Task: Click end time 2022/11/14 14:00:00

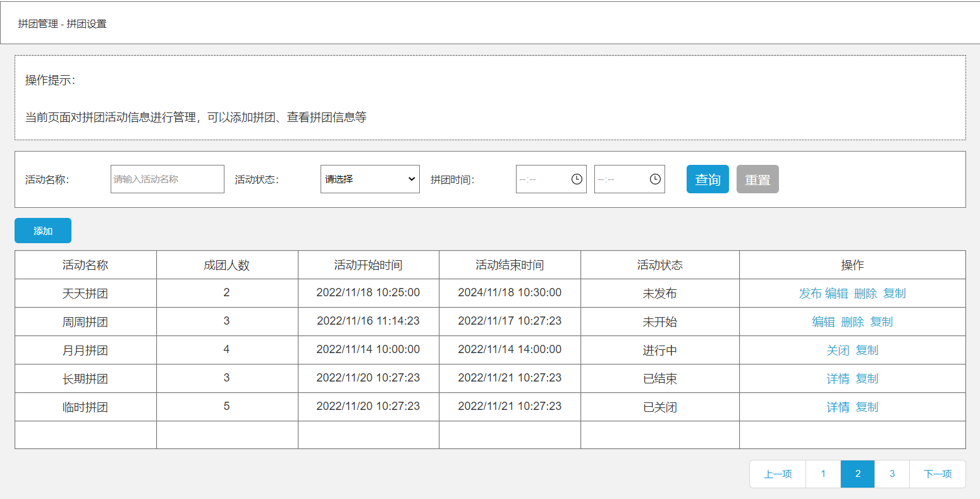Action: [x=510, y=349]
